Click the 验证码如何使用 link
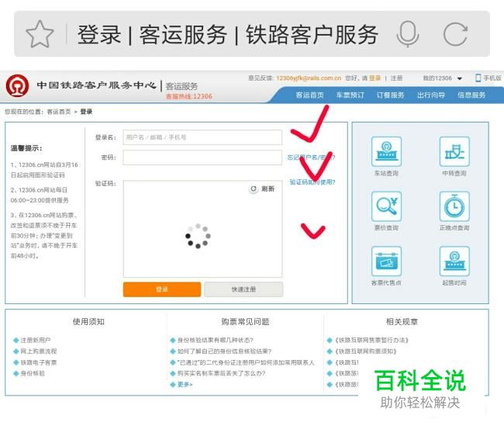The image size is (504, 436). pos(312,182)
